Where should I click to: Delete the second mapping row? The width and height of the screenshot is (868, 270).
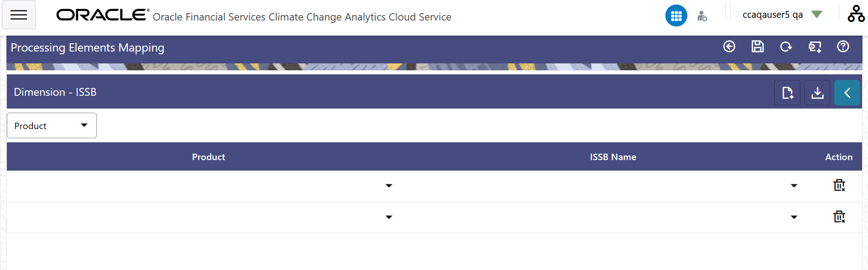coord(839,217)
